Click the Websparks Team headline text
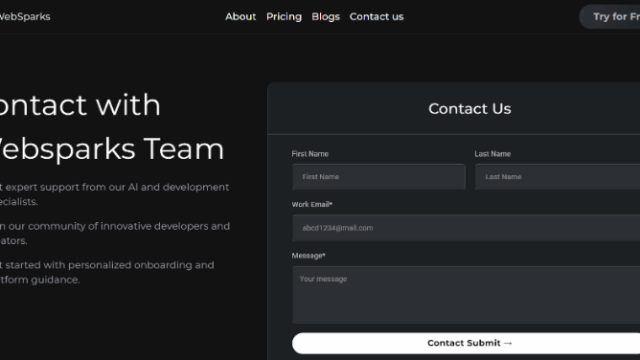 (x=111, y=149)
